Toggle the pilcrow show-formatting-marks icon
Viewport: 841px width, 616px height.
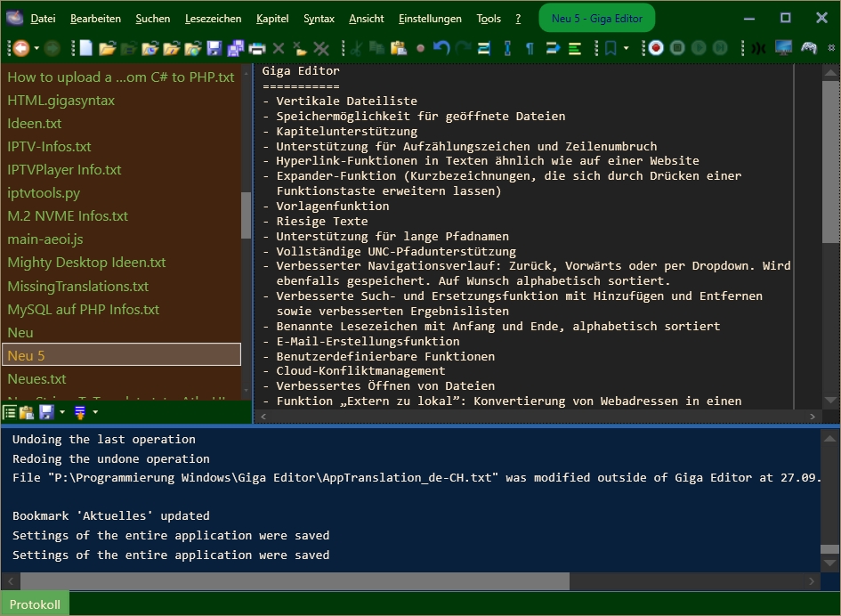[x=530, y=48]
